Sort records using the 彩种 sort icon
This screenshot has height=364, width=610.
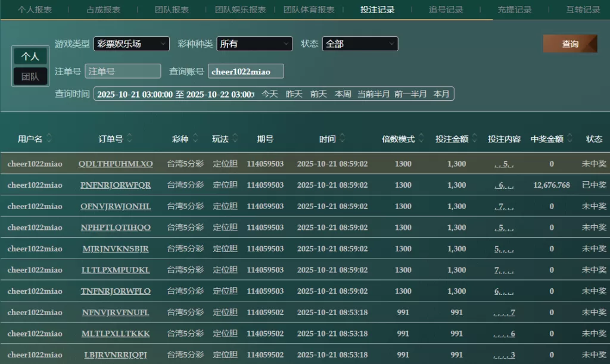point(196,139)
